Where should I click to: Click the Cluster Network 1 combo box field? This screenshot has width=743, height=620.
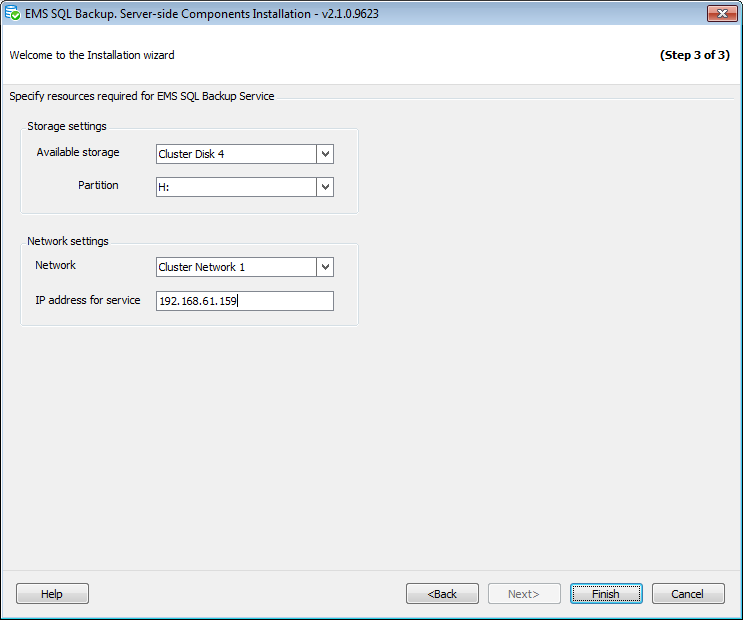coord(245,267)
